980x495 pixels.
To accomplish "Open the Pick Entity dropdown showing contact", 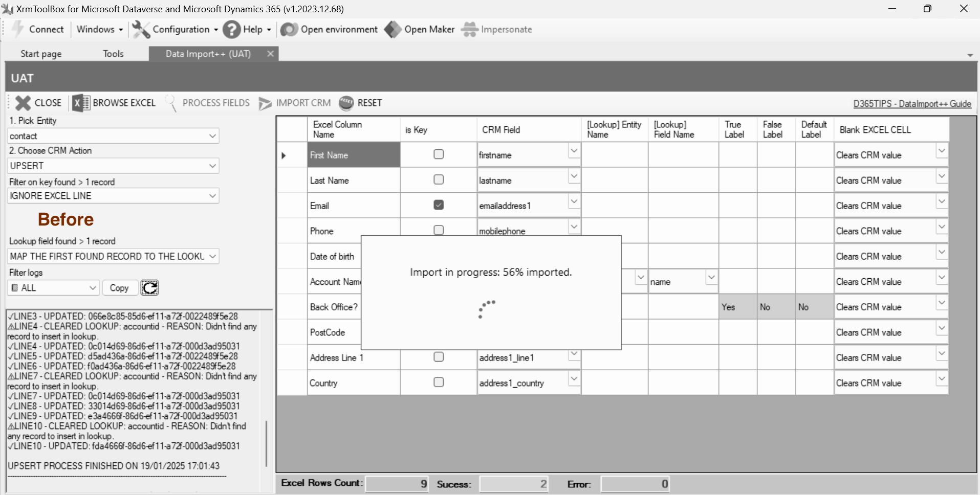I will click(x=212, y=136).
